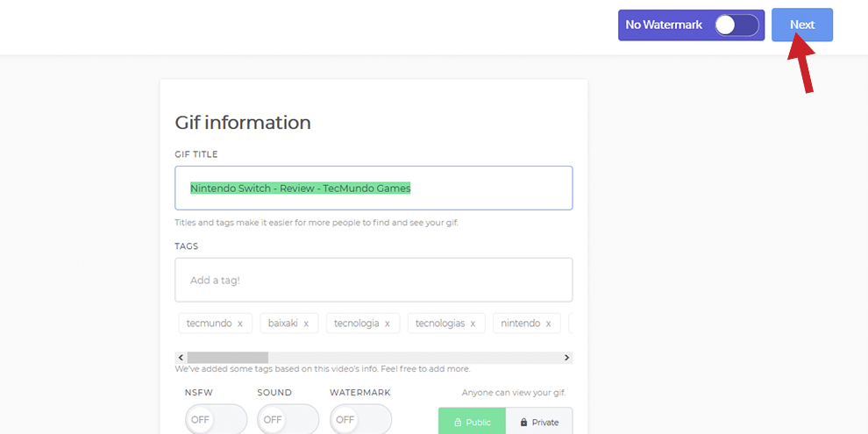The width and height of the screenshot is (868, 434).
Task: Switch on the WATERMARK toggle
Action: pos(360,419)
